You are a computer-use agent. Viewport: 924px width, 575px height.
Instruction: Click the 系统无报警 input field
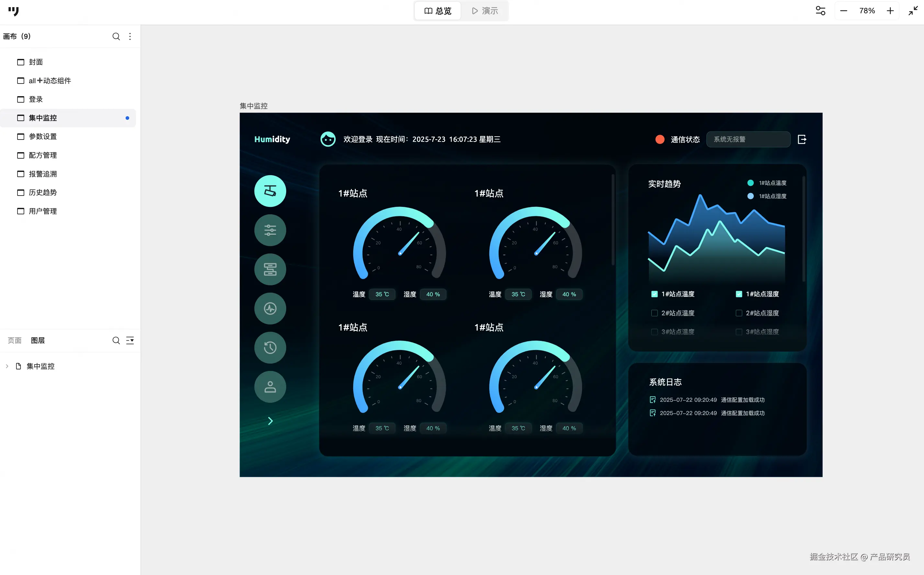tap(748, 139)
